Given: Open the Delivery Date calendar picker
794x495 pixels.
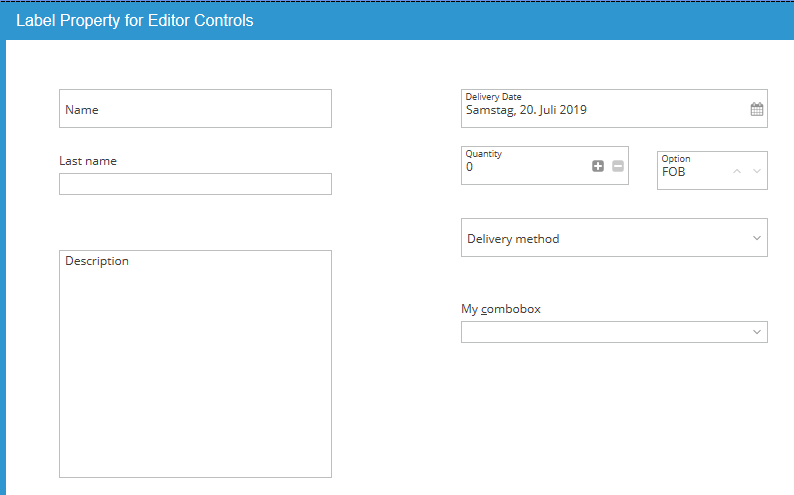Looking at the screenshot, I should click(x=757, y=109).
